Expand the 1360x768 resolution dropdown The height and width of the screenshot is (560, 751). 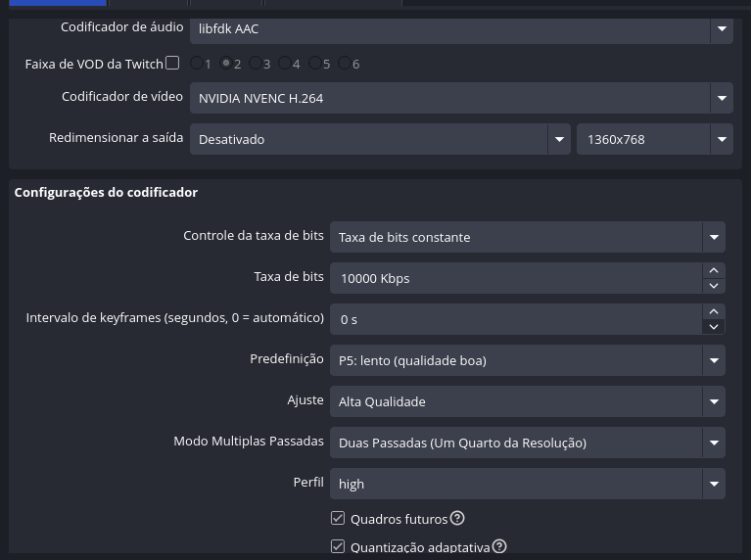click(722, 139)
